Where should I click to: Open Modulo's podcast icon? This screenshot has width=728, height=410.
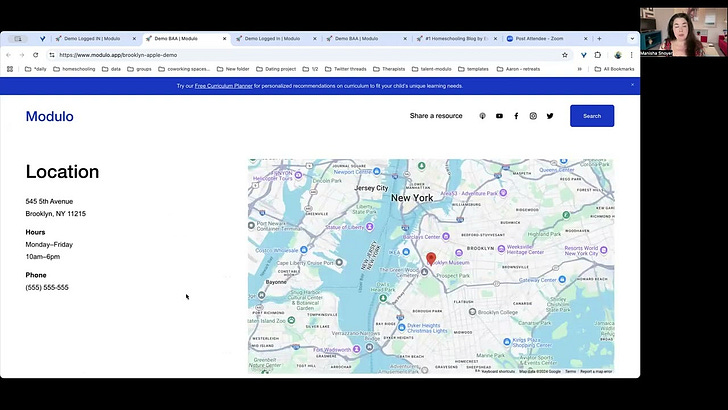point(482,116)
